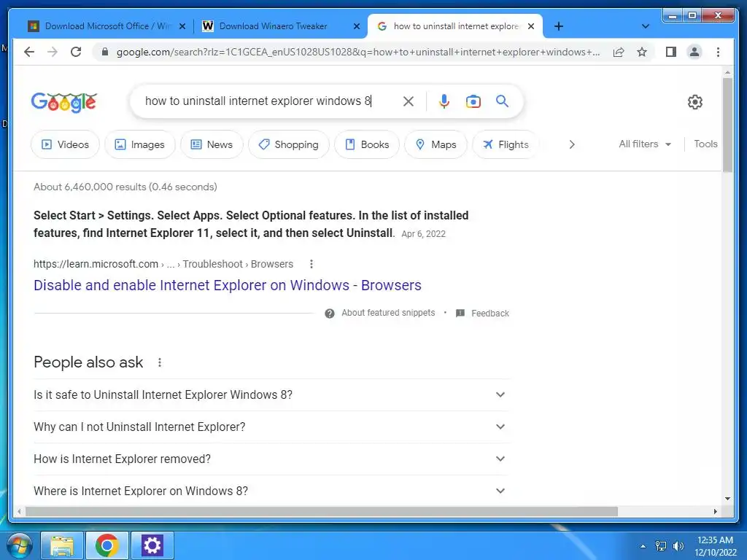
Task: Reload the current page
Action: click(x=76, y=52)
